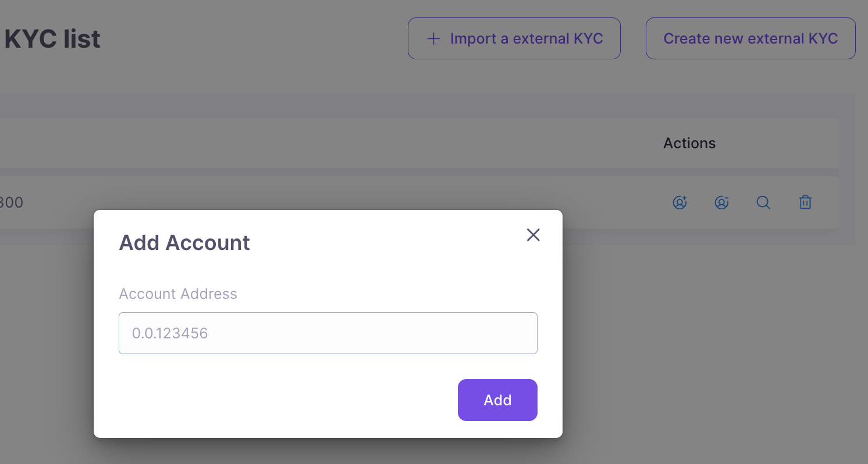Click the remove-account user-minus icon

[721, 202]
